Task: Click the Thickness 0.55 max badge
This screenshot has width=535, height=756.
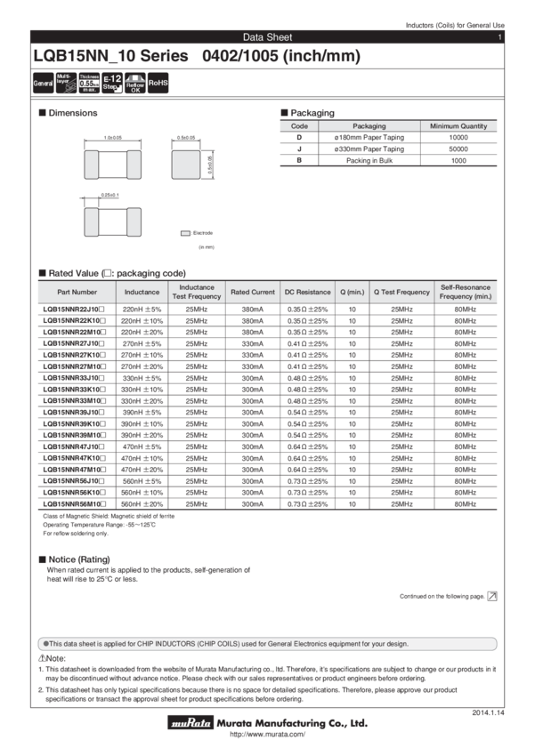Action: 89,83
